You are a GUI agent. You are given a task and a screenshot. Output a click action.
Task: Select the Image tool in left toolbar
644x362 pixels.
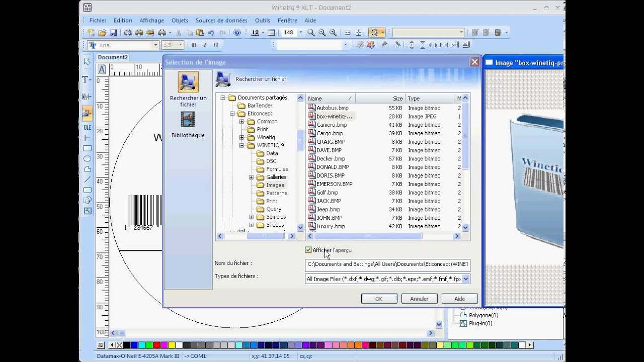pos(87,113)
